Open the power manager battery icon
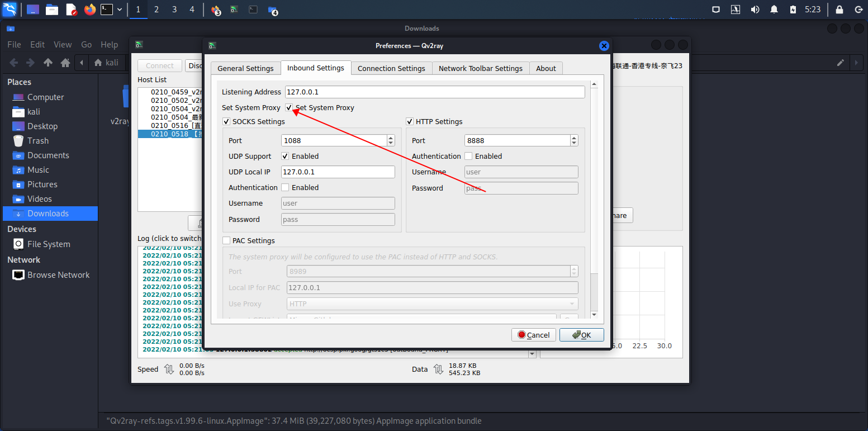This screenshot has width=868, height=431. pyautogui.click(x=793, y=10)
